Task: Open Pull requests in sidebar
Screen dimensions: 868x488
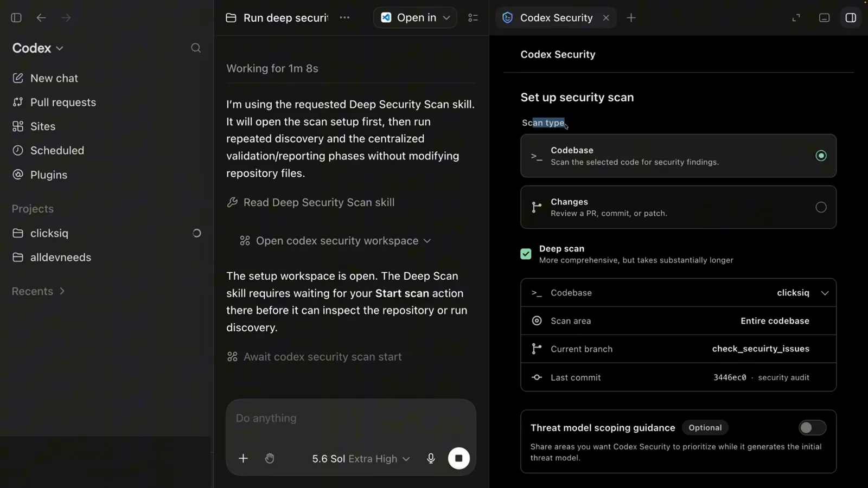Action: [x=54, y=102]
